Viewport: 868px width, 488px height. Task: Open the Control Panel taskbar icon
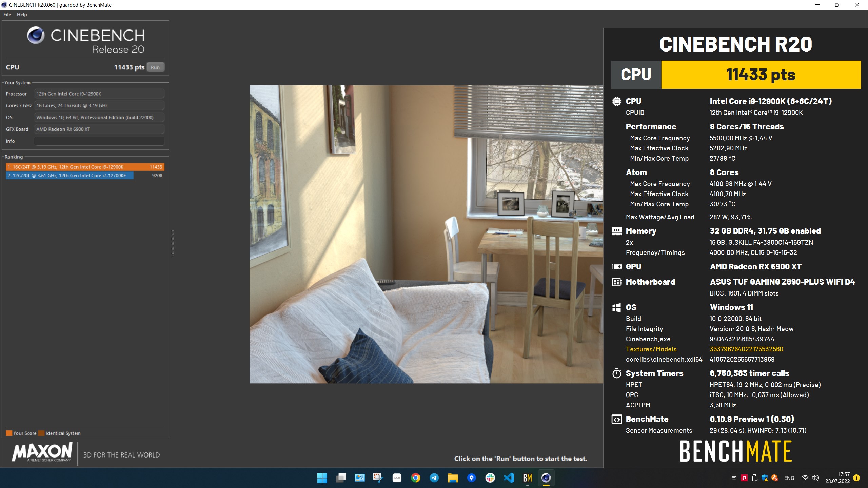click(x=359, y=478)
